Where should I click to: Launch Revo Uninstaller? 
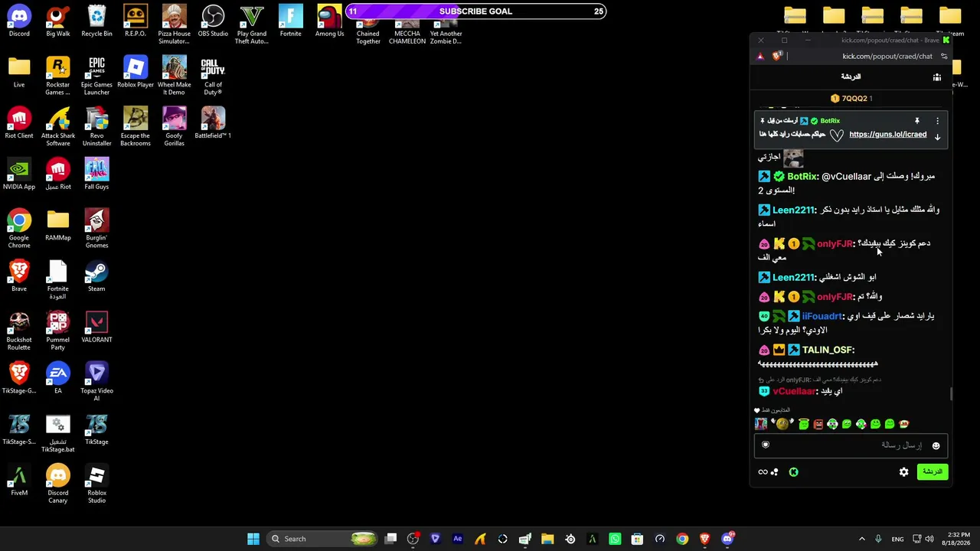(x=96, y=127)
